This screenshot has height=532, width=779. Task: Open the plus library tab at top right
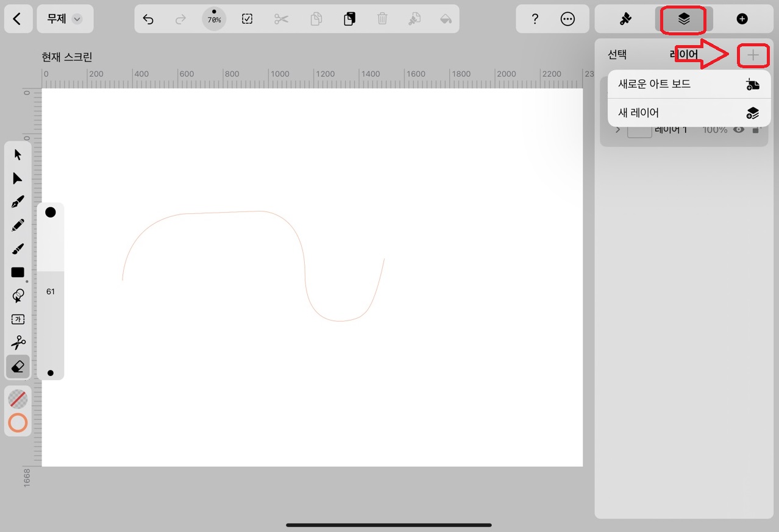pos(742,19)
